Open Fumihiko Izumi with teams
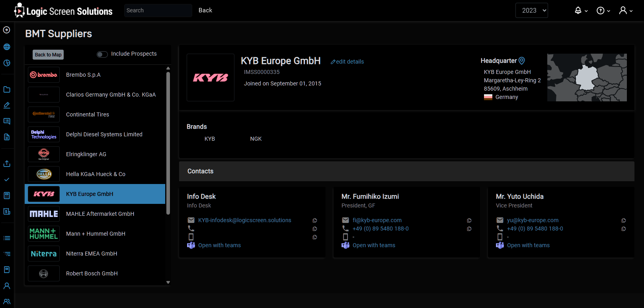Screen dimensions: 644x308 (x=374, y=245)
